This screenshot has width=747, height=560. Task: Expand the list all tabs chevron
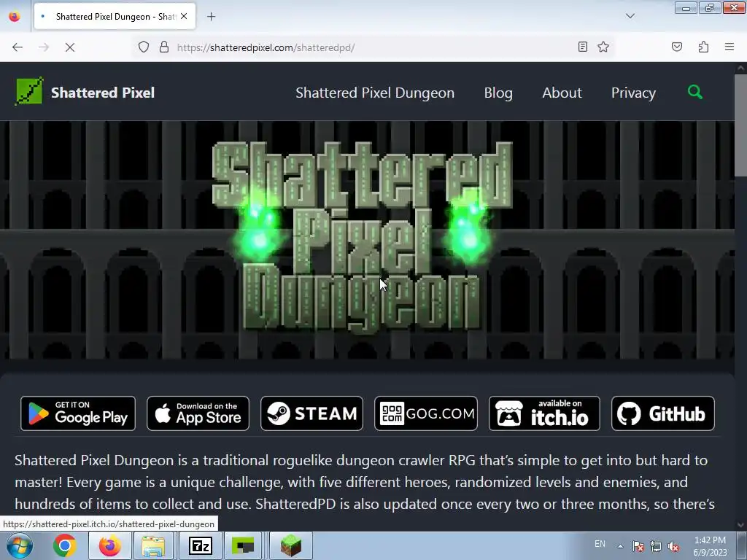(x=630, y=16)
